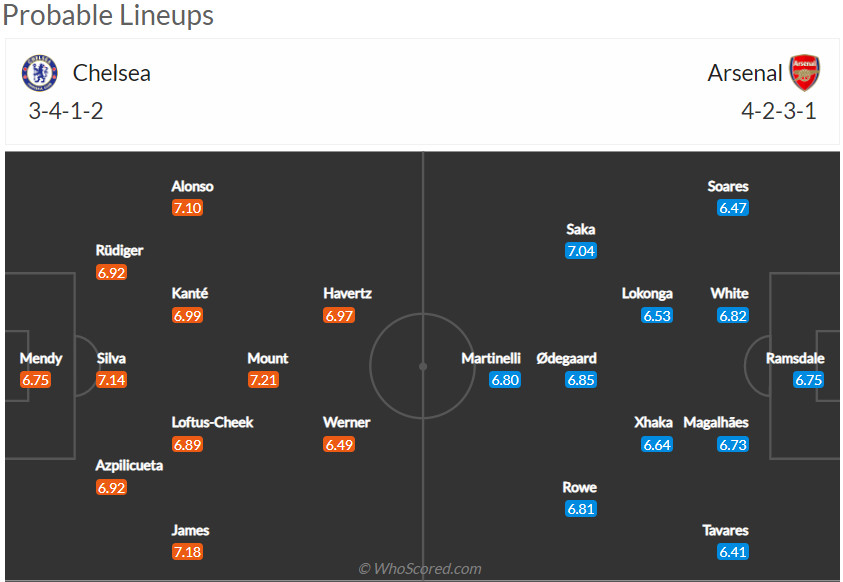Open the Arsenal team name link
843x582 pixels.
click(744, 73)
